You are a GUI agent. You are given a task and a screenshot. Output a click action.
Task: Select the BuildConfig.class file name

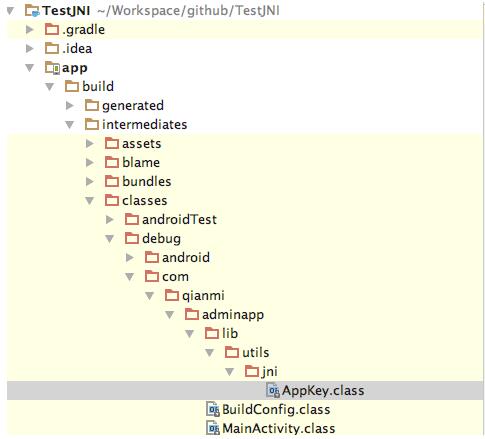pyautogui.click(x=276, y=410)
